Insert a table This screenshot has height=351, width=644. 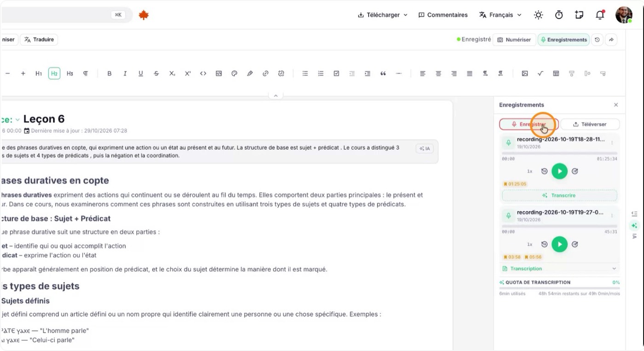556,73
